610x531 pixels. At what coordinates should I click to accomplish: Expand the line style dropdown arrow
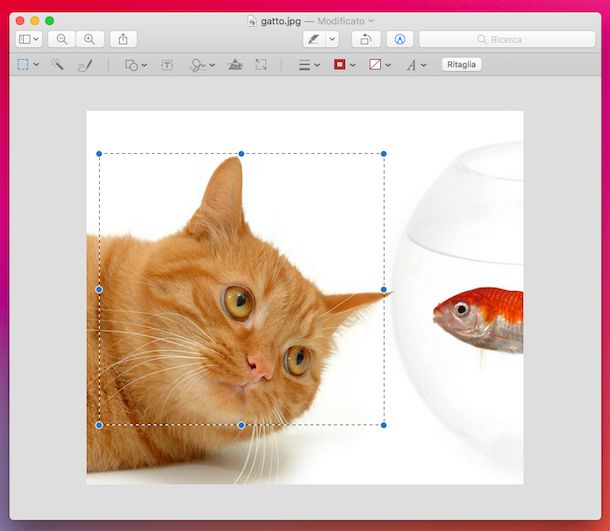pos(317,65)
